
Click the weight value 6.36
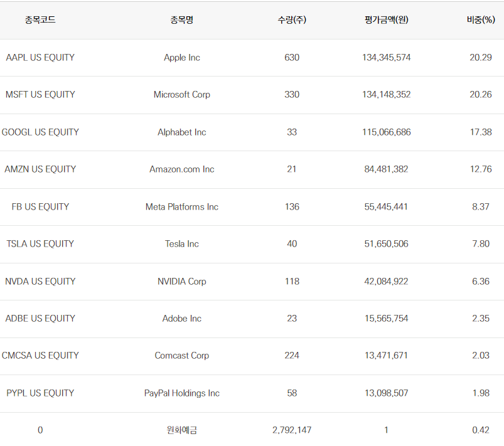(481, 281)
